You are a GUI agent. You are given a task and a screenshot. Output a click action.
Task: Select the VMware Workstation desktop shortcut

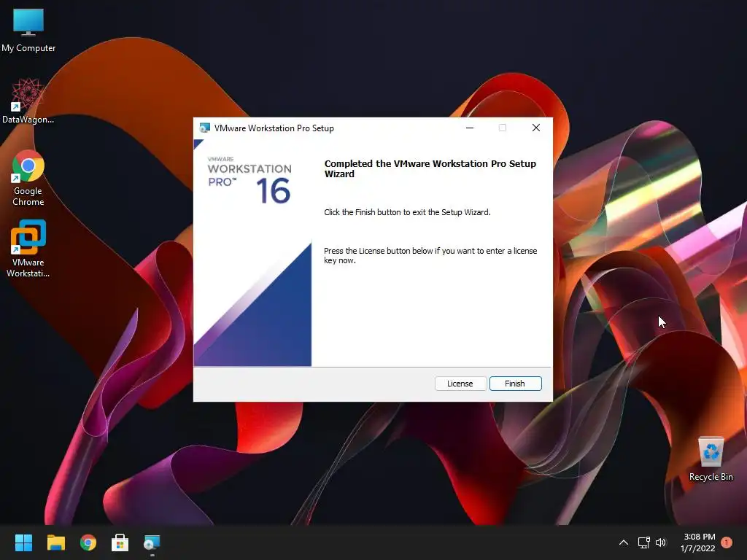[x=28, y=249]
